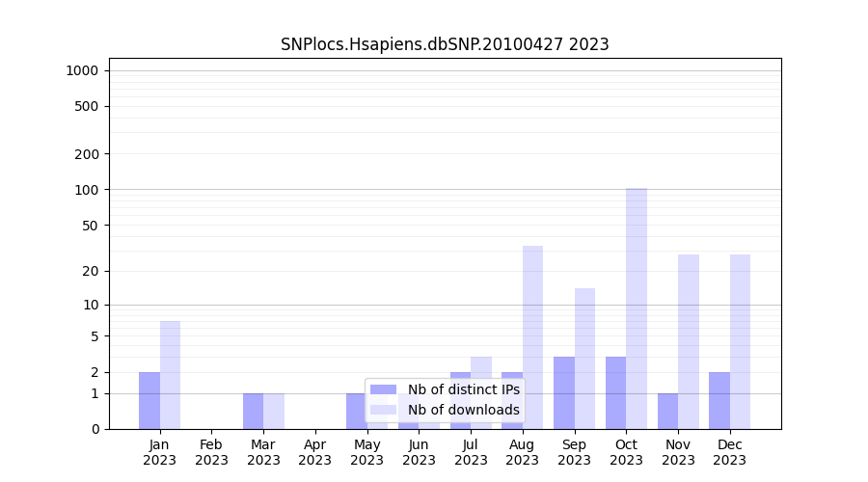Click the chart title SNPlocs.Hsapiens.dbSNP.20100427 2023

tap(445, 44)
